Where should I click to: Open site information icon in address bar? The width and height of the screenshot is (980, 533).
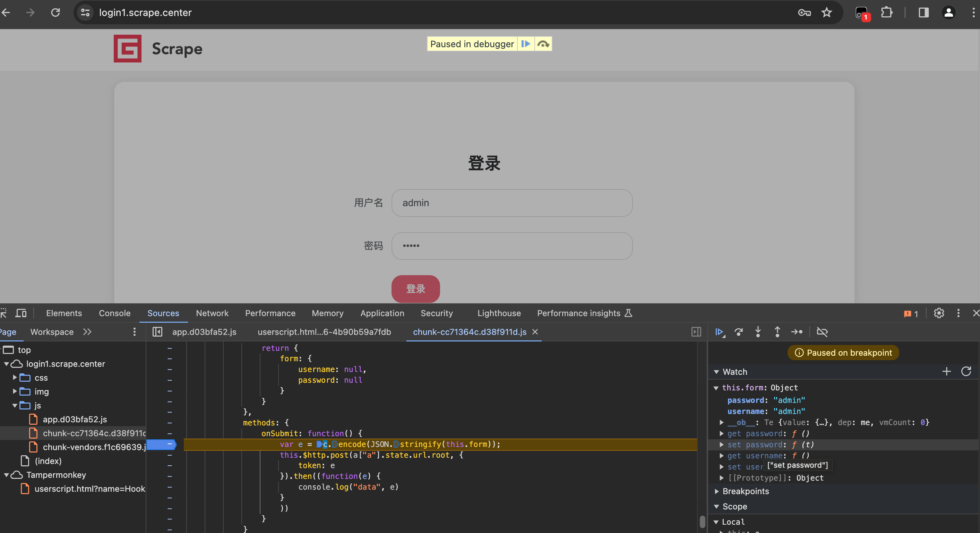[86, 12]
